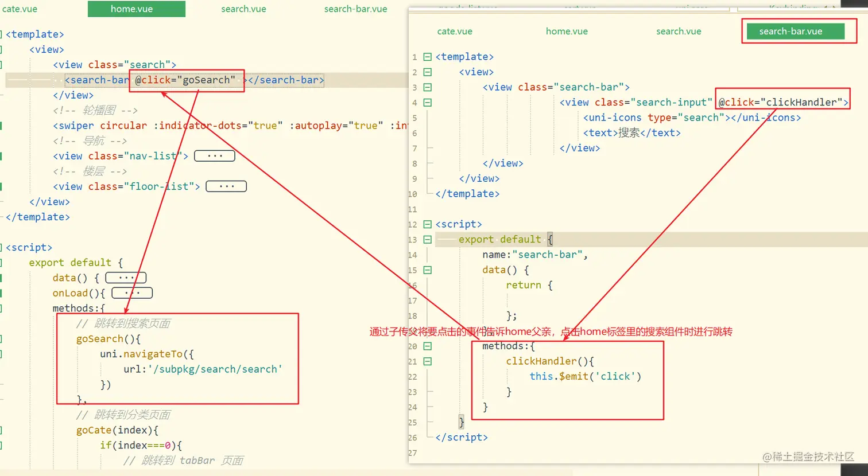Expand the folded floor-list view block
868x476 pixels.
(226, 186)
